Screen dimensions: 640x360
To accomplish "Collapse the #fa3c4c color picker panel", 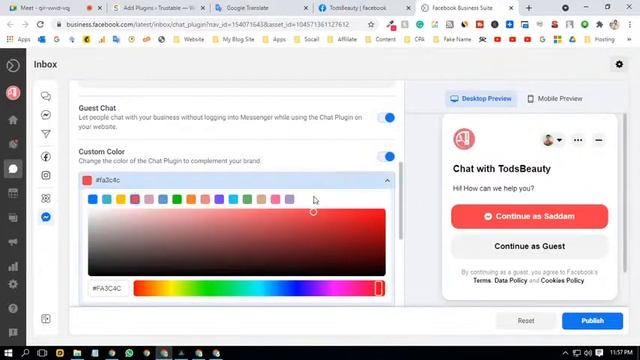I will pos(387,180).
